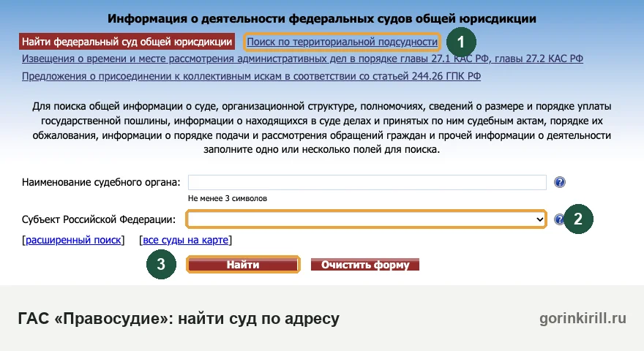The height and width of the screenshot is (351, 644).
Task: Open the расширенный поиск link
Action: tap(73, 240)
